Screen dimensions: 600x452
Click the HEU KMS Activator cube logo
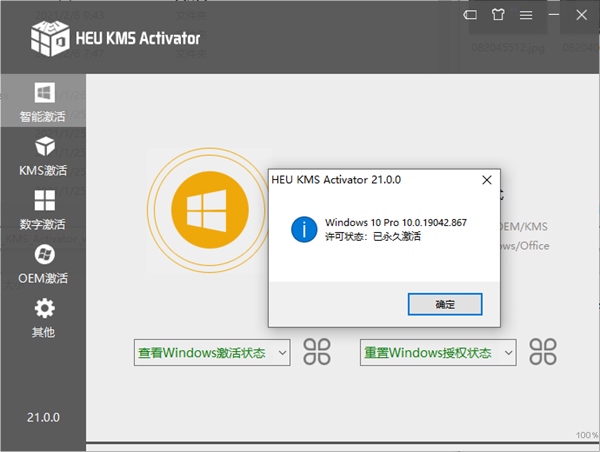click(x=49, y=39)
